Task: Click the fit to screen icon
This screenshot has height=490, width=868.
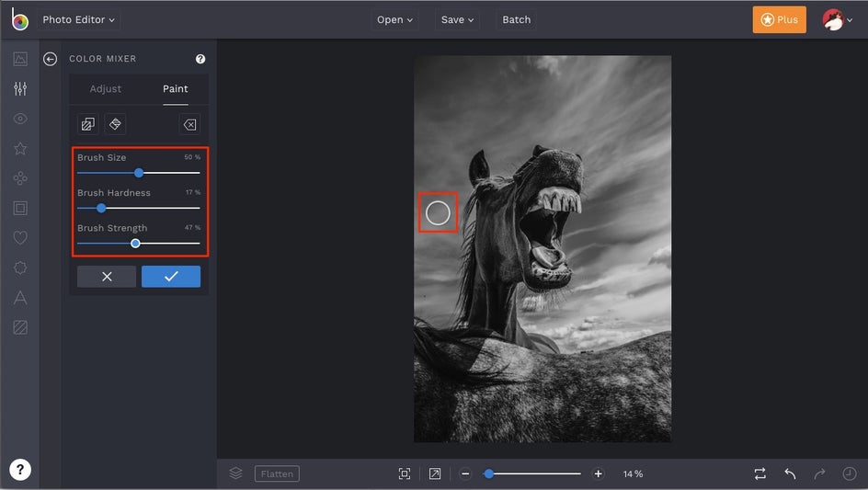Action: (x=405, y=473)
